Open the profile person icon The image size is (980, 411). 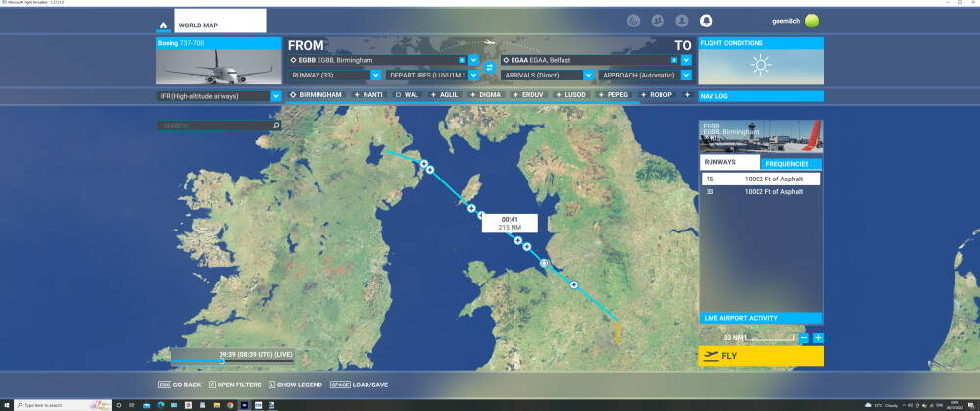[681, 21]
